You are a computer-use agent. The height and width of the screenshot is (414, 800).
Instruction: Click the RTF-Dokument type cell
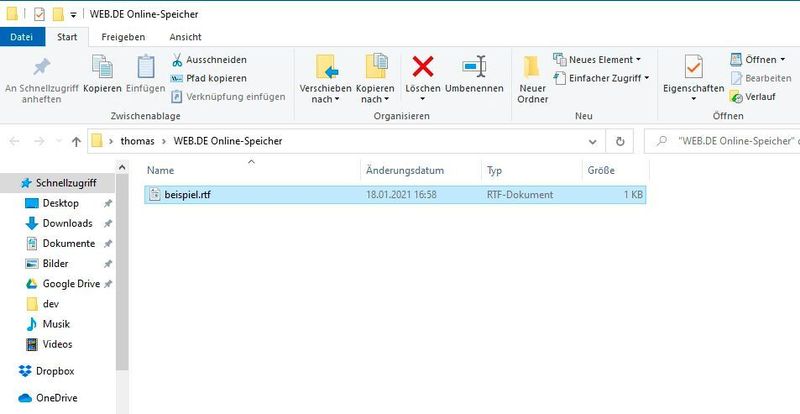[x=519, y=194]
